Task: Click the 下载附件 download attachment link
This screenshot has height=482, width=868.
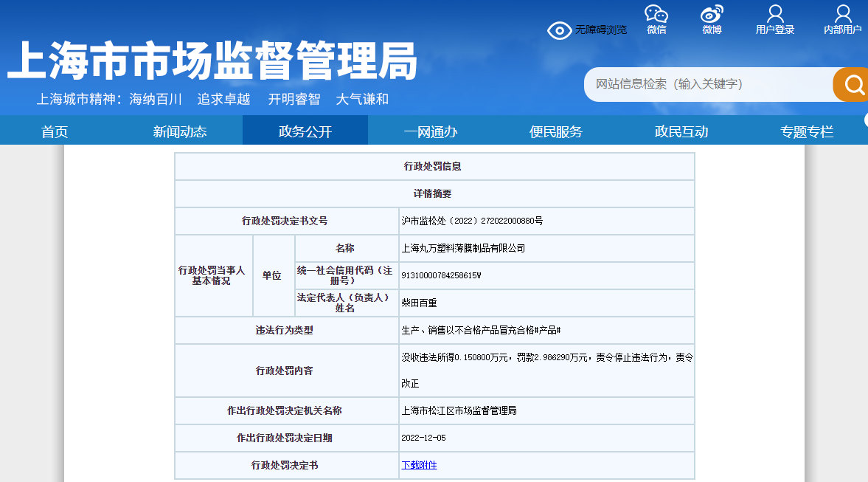Action: (x=419, y=465)
